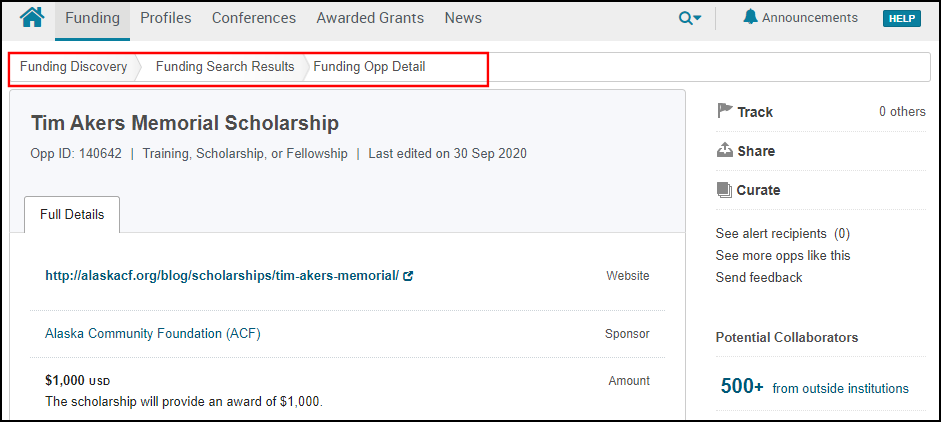This screenshot has width=941, height=422.
Task: Open the external link icon beside website URL
Action: click(x=408, y=276)
